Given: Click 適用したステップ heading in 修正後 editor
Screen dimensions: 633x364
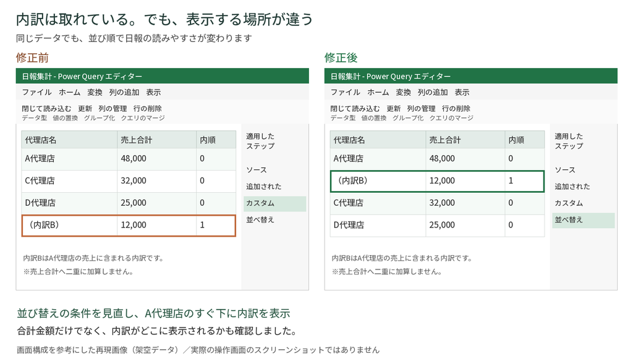Looking at the screenshot, I should [569, 142].
